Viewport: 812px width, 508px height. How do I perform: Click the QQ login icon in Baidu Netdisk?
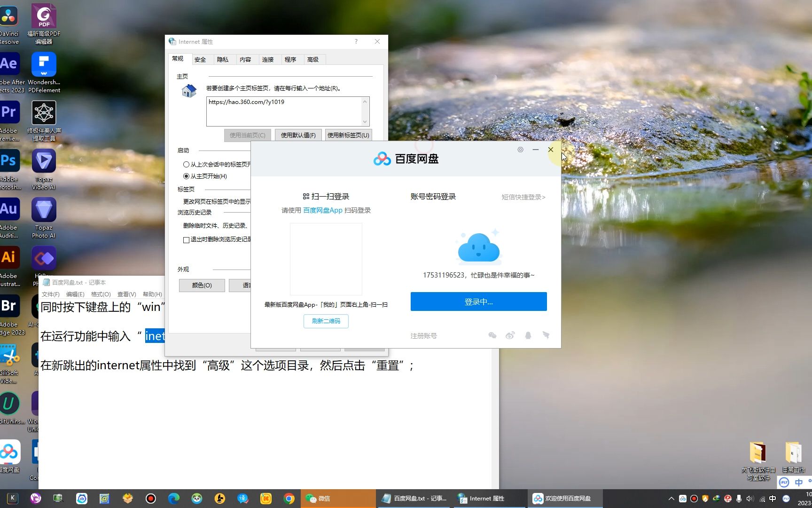click(x=528, y=335)
